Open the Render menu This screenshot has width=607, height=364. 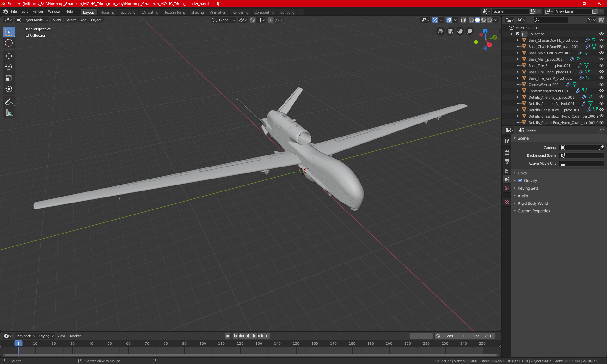[x=38, y=11]
